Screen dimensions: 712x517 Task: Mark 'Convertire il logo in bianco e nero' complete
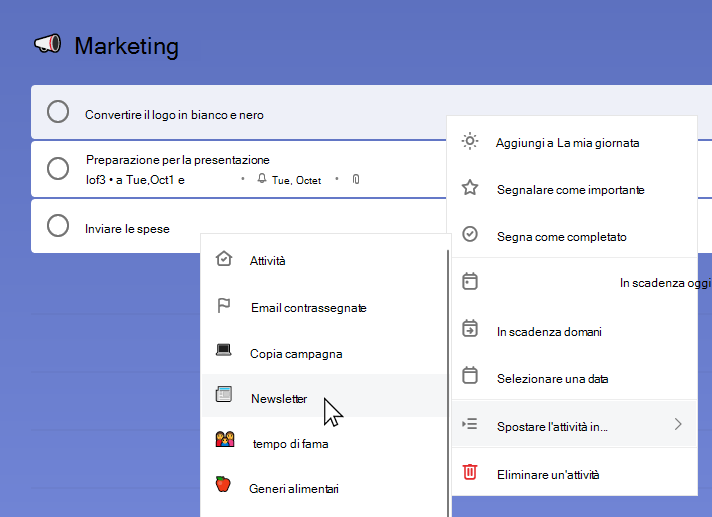58,112
